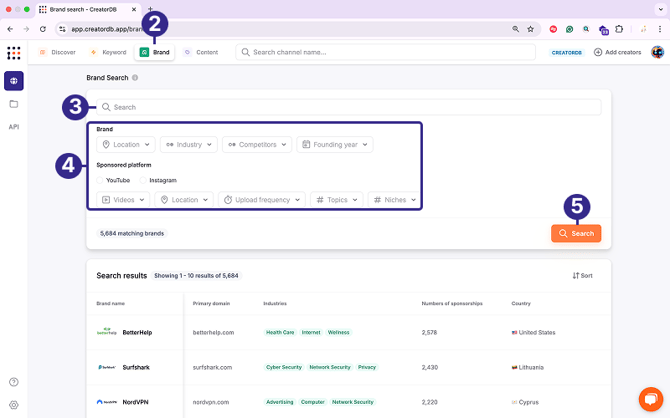This screenshot has height=418, width=670.
Task: Click the Search channel name field
Action: coord(385,52)
